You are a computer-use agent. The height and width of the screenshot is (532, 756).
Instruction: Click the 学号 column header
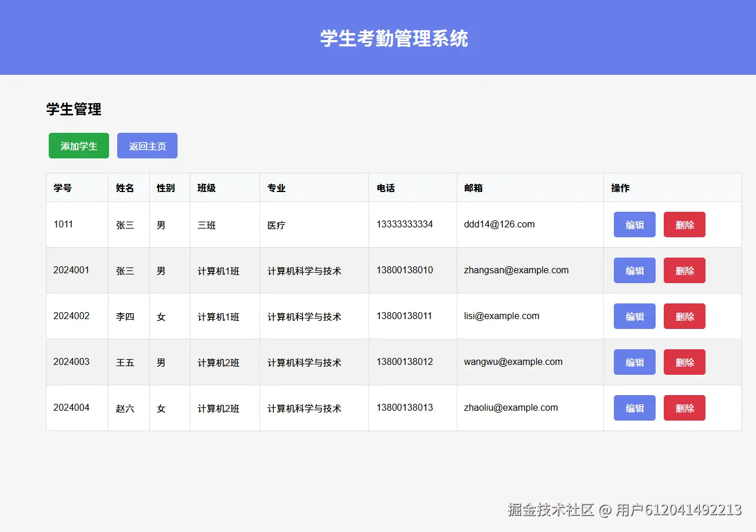coord(63,187)
